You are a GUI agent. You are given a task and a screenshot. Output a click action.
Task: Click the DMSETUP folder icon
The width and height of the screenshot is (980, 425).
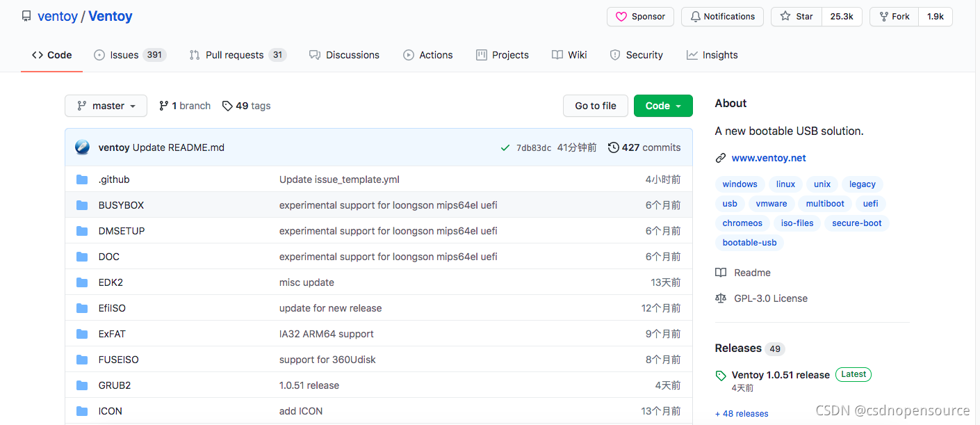tap(82, 231)
